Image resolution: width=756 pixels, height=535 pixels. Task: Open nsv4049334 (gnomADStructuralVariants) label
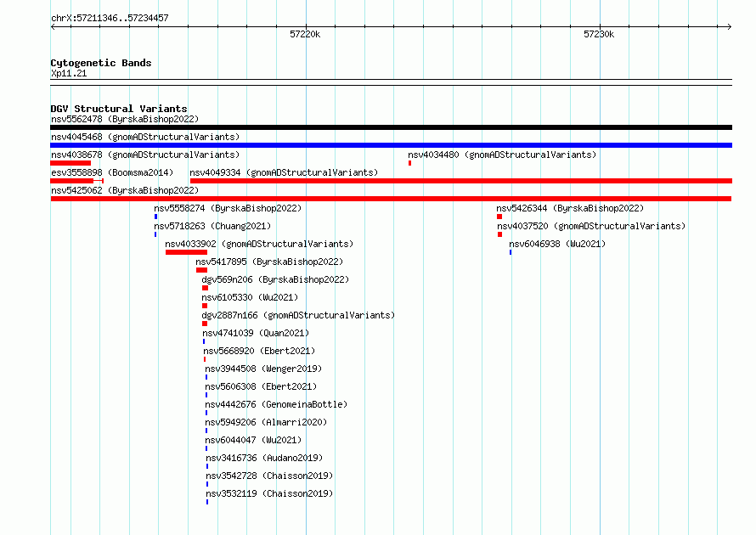[x=284, y=172]
